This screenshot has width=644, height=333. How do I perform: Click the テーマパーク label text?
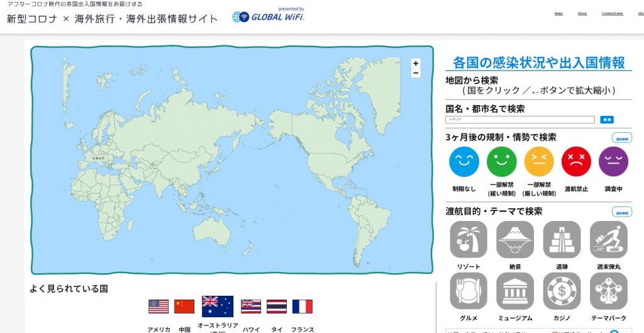click(609, 318)
